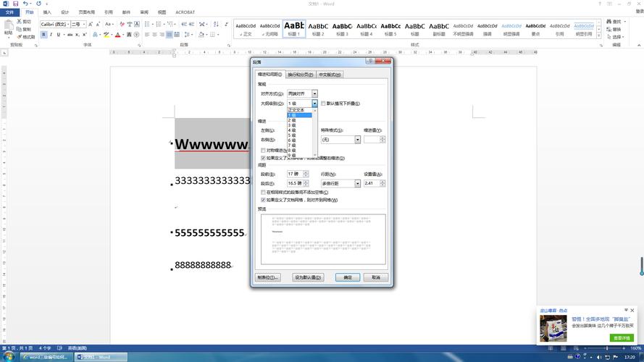Open the alignment (对齐方式) dropdown
Image resolution: width=644 pixels, height=362 pixels.
[314, 93]
